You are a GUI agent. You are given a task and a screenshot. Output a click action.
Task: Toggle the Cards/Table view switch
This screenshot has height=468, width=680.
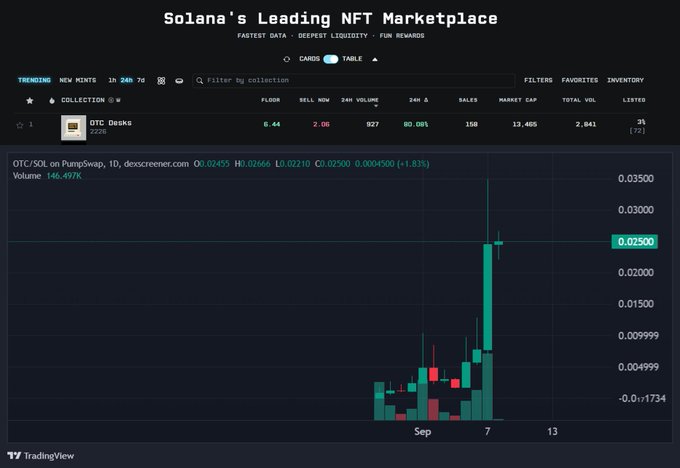(331, 59)
